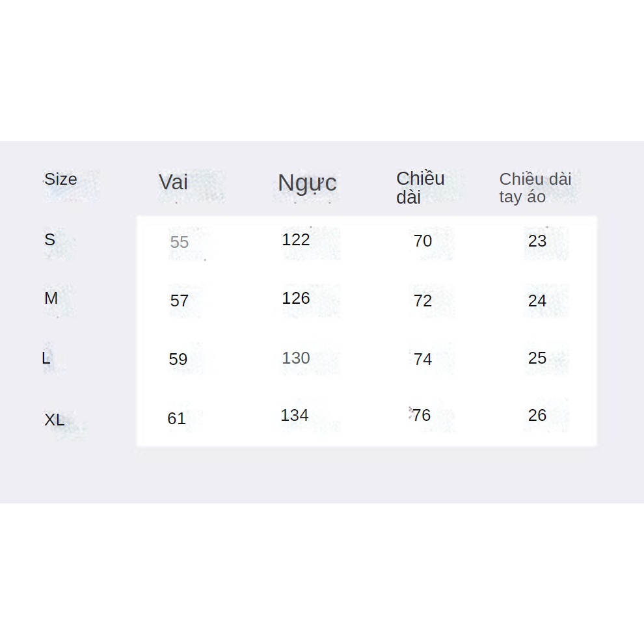Screen dimensions: 644x644
Task: Click length value 74 in L row
Action: pos(423,359)
